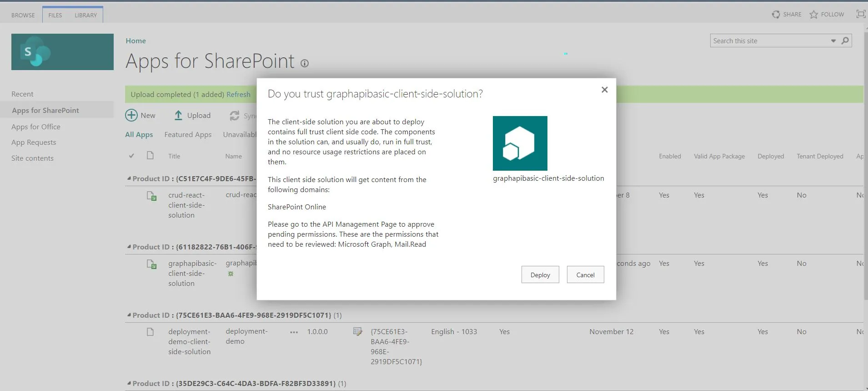The width and height of the screenshot is (868, 391).
Task: Click the info icon beside Apps for SharePoint
Action: (305, 63)
